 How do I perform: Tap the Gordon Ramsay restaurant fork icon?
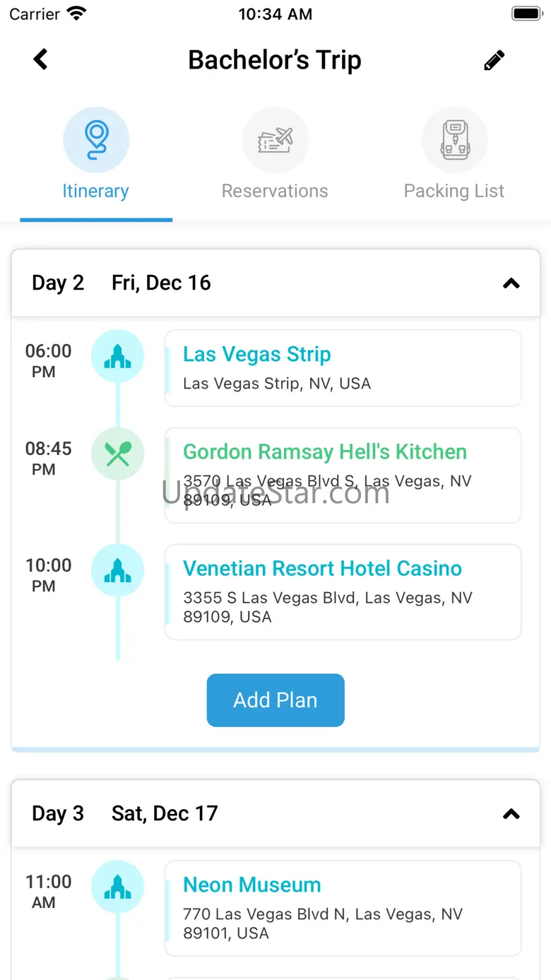pos(117,454)
